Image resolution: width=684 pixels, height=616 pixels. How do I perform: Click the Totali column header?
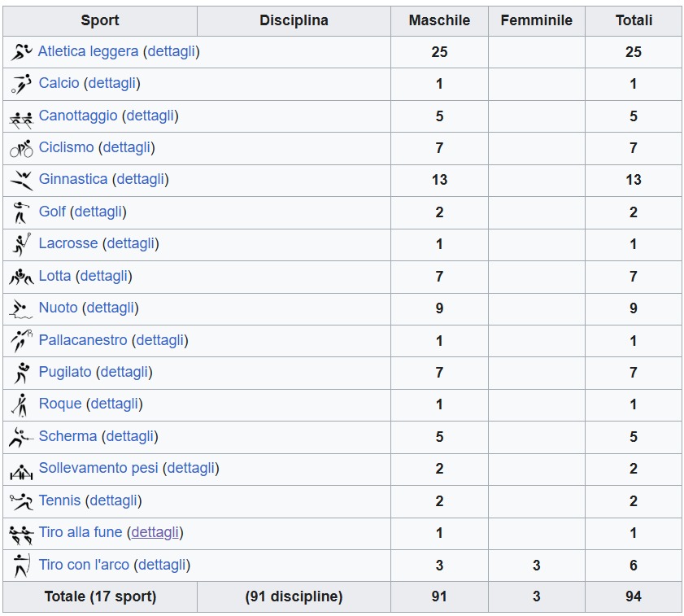pos(634,20)
